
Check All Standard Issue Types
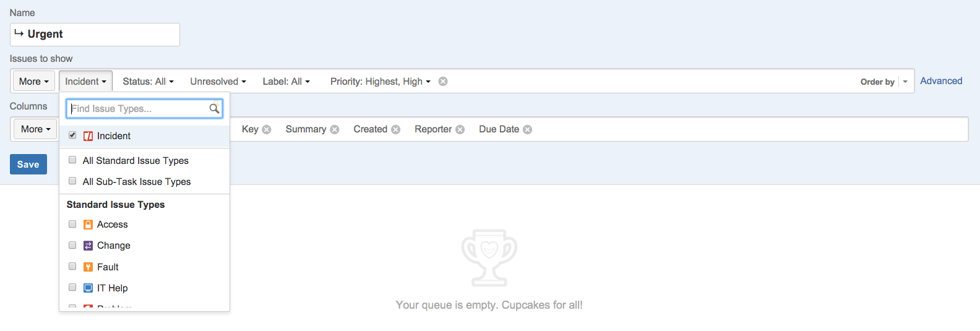click(72, 160)
